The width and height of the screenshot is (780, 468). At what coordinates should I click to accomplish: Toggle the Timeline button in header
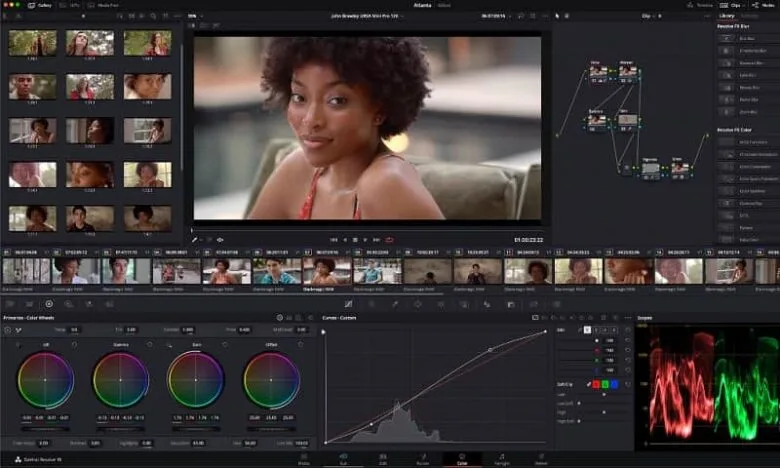(x=700, y=5)
